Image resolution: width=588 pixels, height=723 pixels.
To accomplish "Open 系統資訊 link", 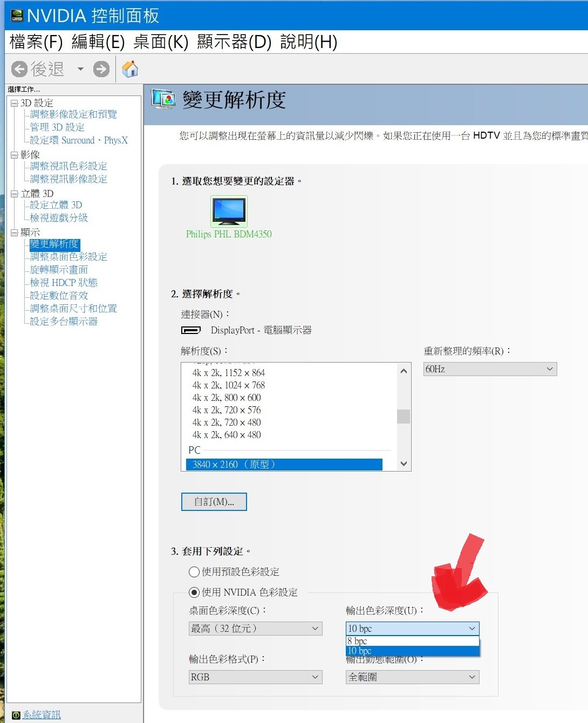I will pos(42,715).
